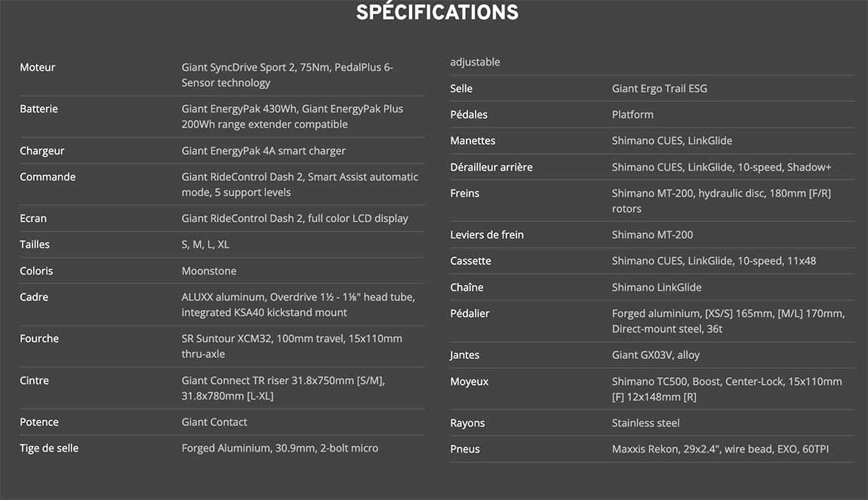The height and width of the screenshot is (500, 868).
Task: Select the Cassette 11x48 value
Action: [x=713, y=261]
